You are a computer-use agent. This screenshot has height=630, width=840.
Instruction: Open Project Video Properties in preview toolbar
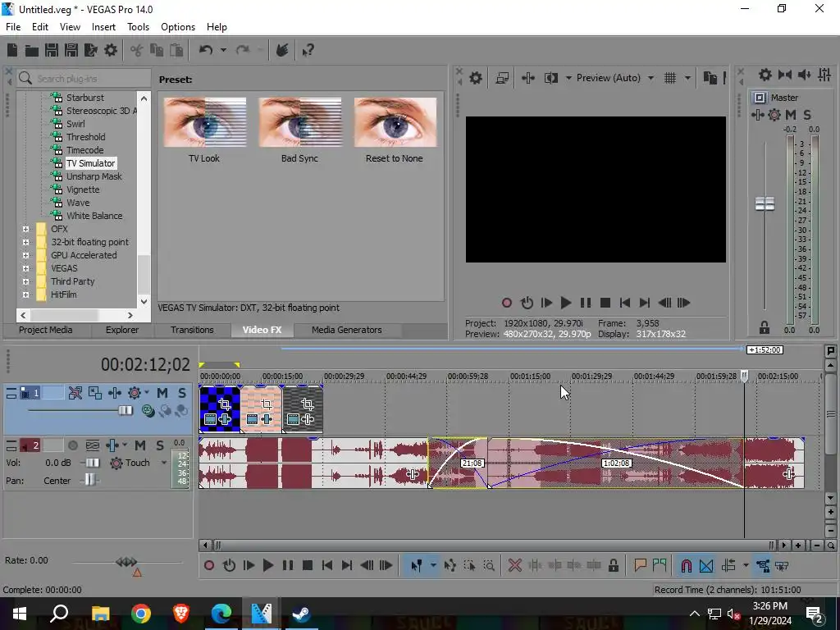pos(476,78)
